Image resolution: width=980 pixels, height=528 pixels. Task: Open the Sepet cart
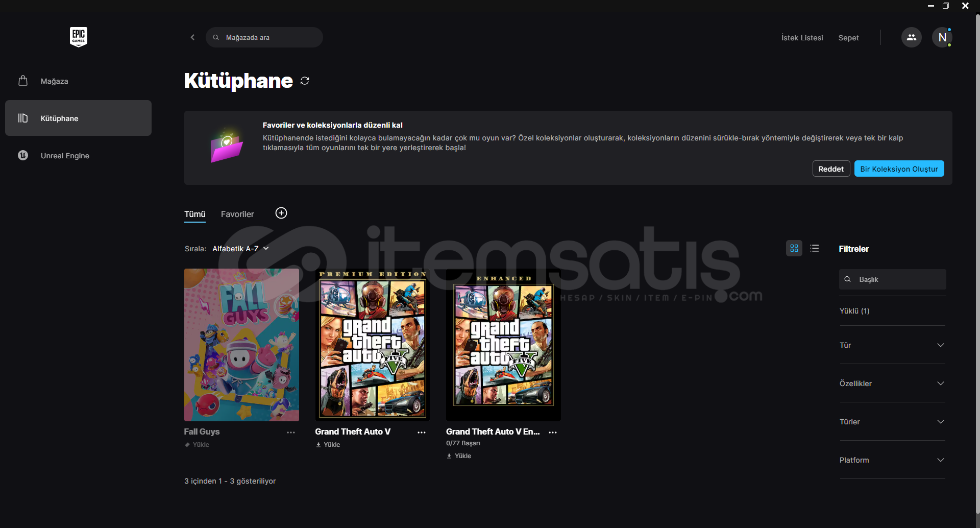point(848,38)
